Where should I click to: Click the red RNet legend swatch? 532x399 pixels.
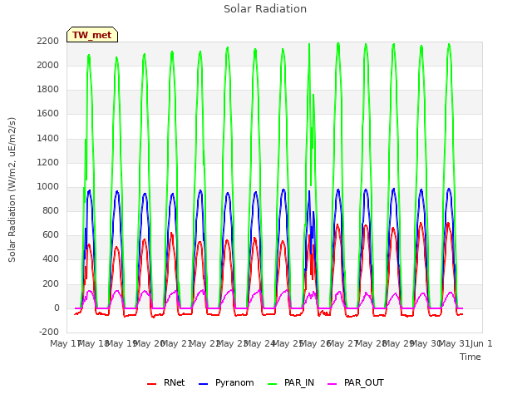(151, 384)
